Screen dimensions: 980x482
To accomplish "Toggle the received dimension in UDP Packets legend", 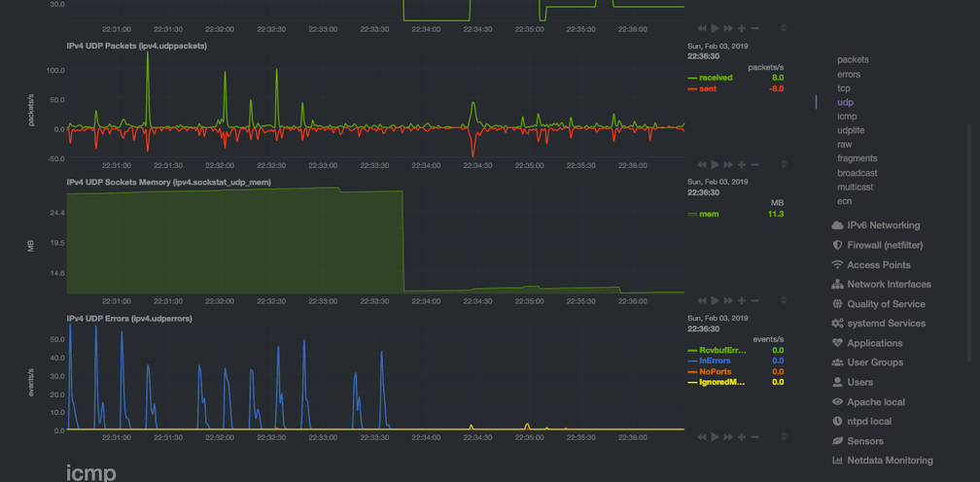I will 716,78.
